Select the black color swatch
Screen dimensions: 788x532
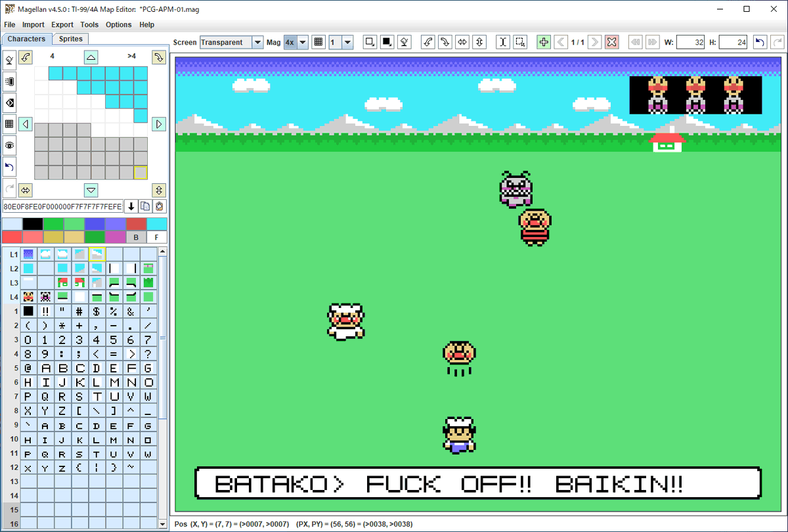(x=33, y=224)
